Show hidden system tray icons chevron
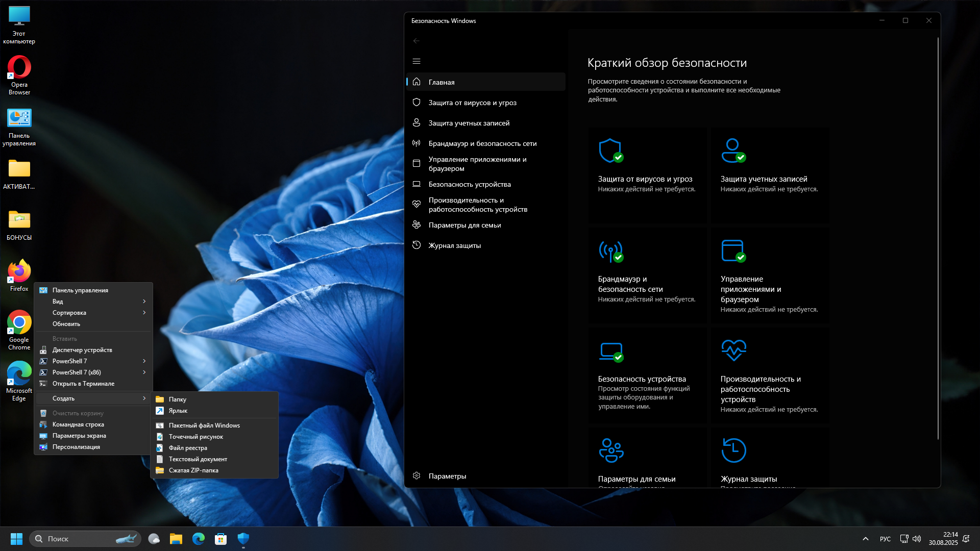The image size is (980, 551). 866,539
